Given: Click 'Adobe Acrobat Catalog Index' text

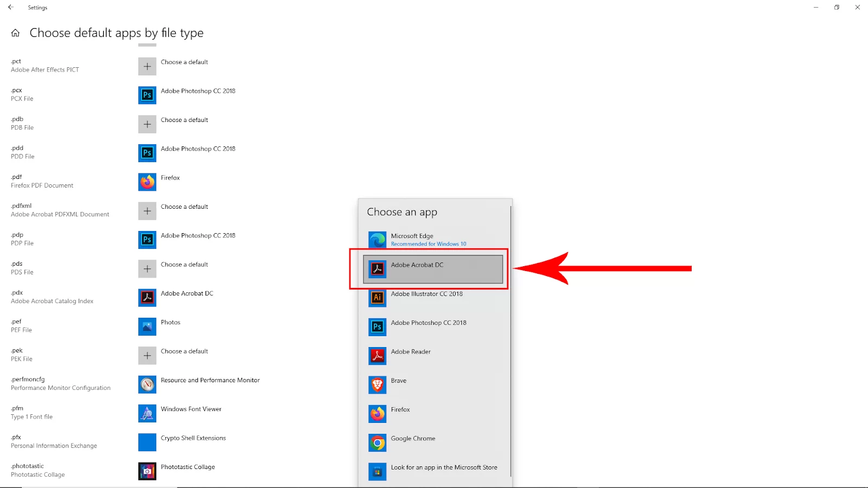Looking at the screenshot, I should [x=52, y=301].
